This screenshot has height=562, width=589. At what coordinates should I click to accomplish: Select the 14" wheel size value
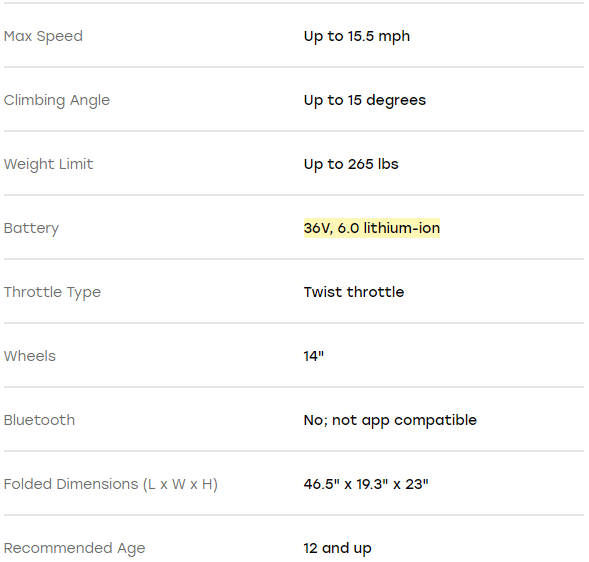[314, 356]
